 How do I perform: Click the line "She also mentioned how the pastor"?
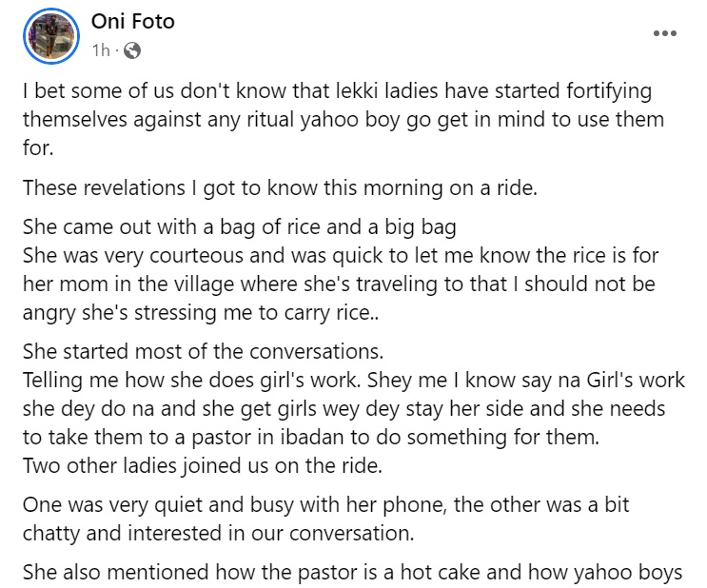click(x=347, y=574)
